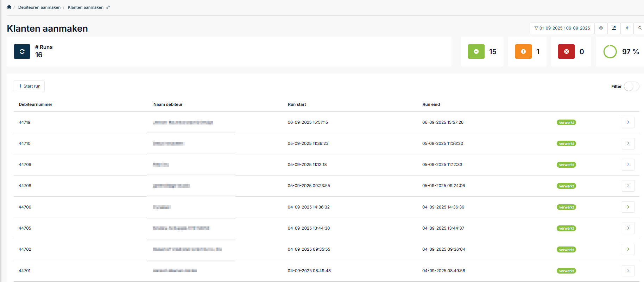The width and height of the screenshot is (644, 282).
Task: Click run start 05-09-2025 11:12:18
Action: tap(307, 165)
